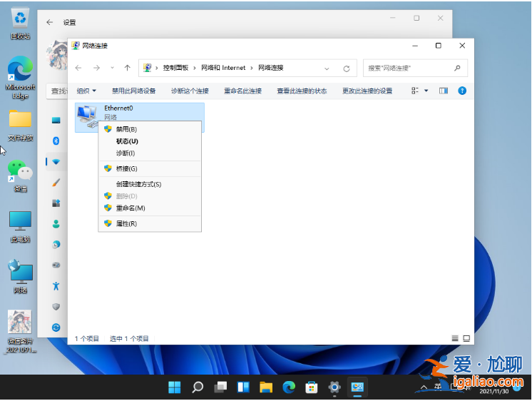Open Microsoft Store from the taskbar
This screenshot has width=532, height=401.
click(x=312, y=387)
